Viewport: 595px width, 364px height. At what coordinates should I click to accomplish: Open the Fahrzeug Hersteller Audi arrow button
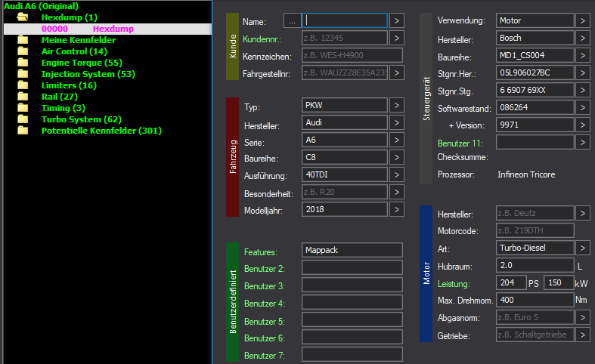pyautogui.click(x=396, y=122)
